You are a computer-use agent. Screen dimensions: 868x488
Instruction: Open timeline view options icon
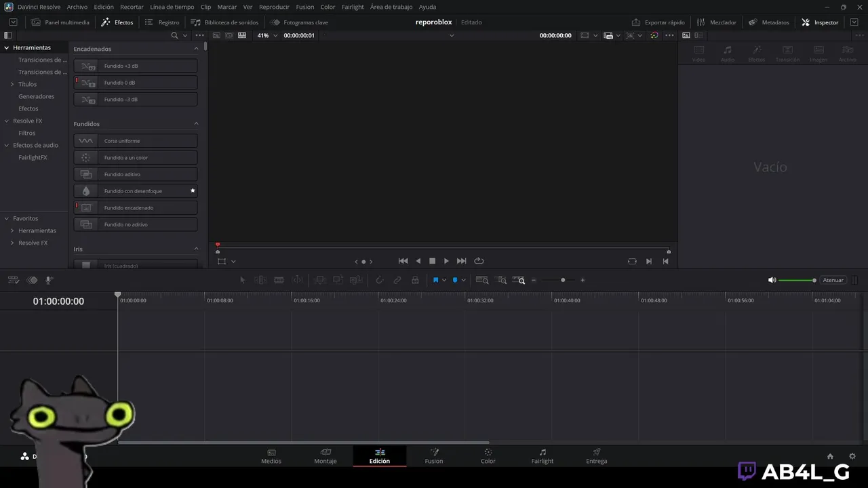[x=13, y=280]
